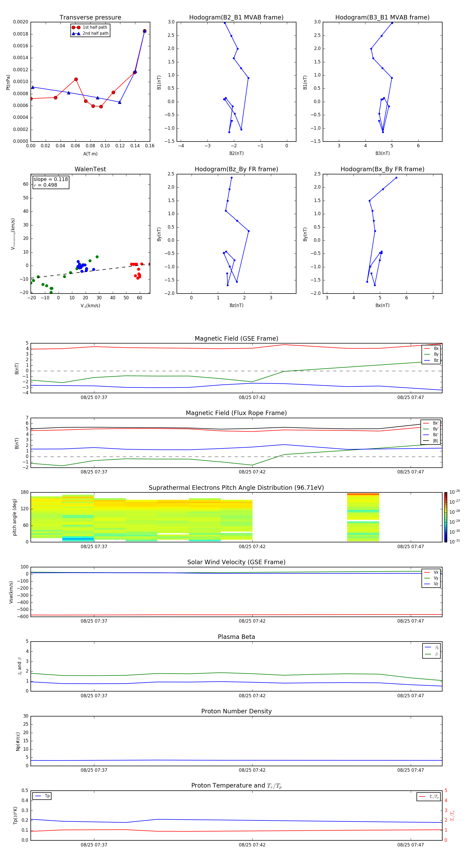Select the βp entry in Plasma Beta legend
This screenshot has height=868, width=473.
[431, 647]
